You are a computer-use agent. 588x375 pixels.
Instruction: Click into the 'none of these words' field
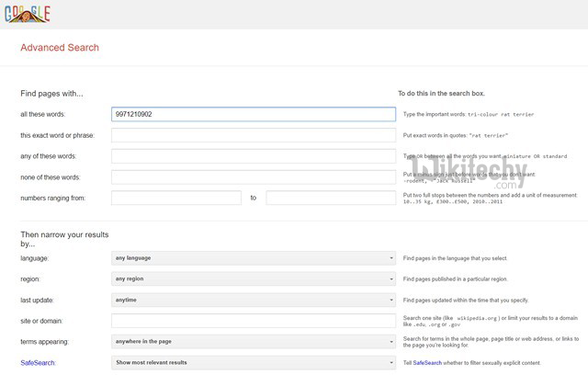pos(254,176)
